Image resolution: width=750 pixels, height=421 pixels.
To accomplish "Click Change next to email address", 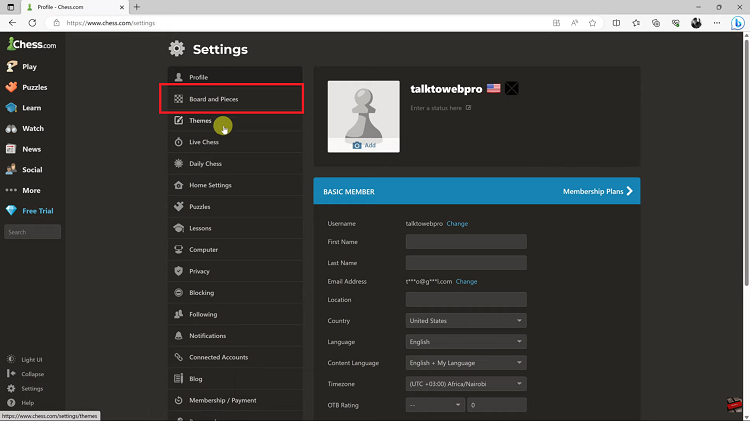I will tap(466, 281).
